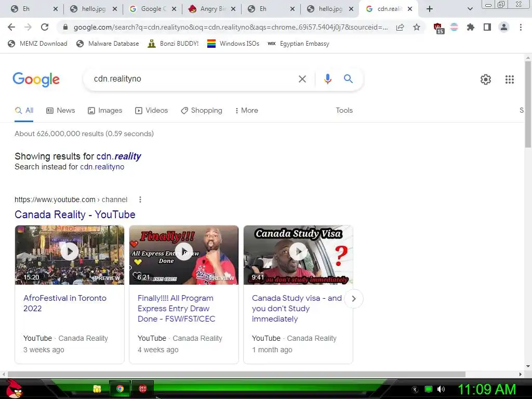This screenshot has width=532, height=399.
Task: Reload the current page
Action: (45, 27)
